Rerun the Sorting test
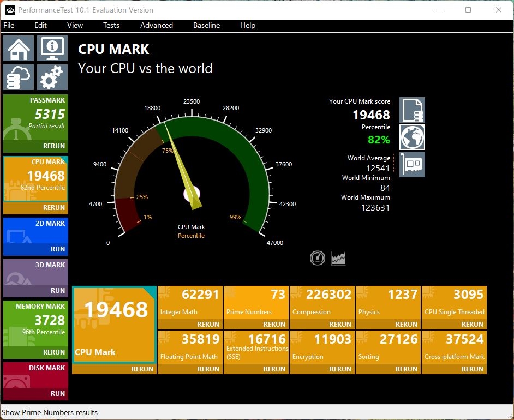514x420 pixels. [388, 369]
